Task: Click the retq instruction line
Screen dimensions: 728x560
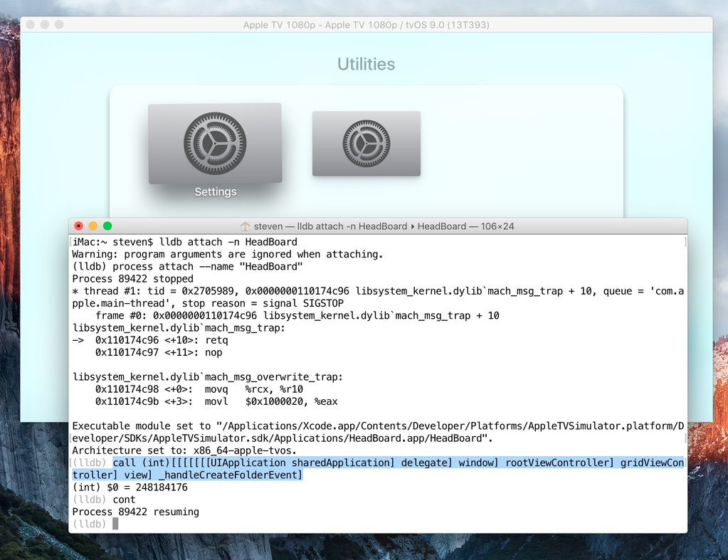Action: [150, 340]
